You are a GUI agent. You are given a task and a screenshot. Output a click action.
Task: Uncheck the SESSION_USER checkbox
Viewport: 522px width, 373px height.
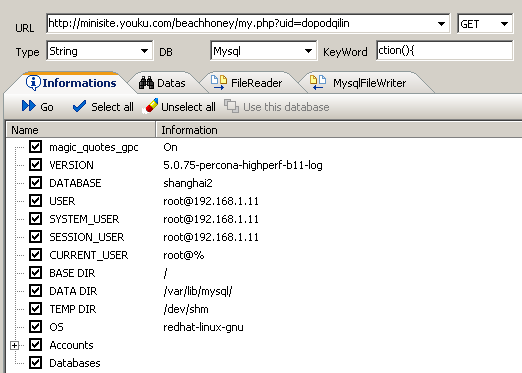tap(35, 237)
